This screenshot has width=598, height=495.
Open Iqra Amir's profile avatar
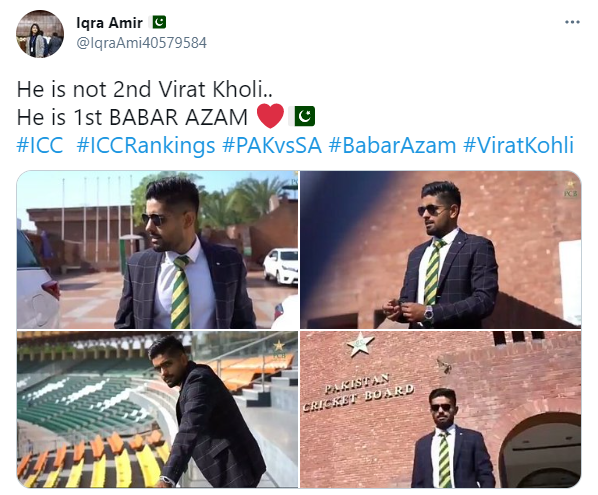(40, 34)
